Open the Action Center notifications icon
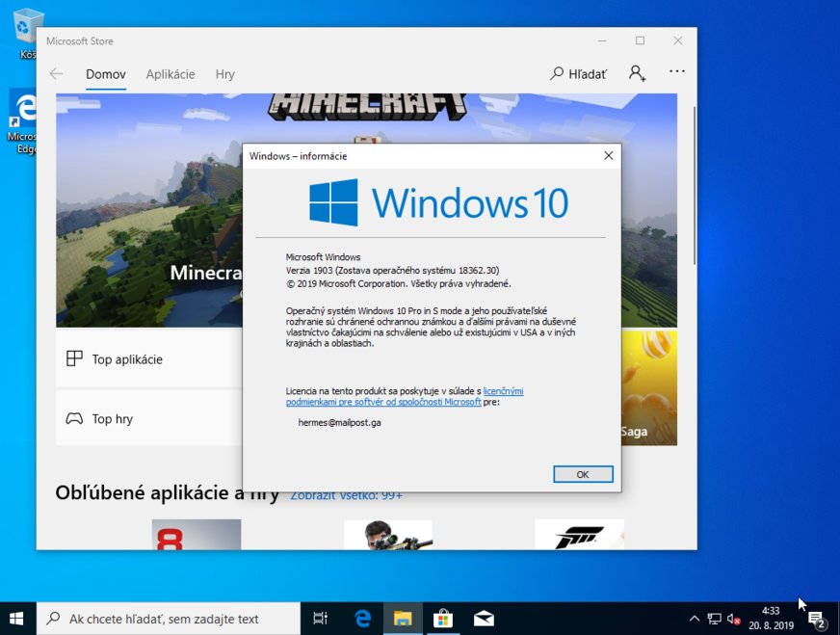 (x=817, y=619)
